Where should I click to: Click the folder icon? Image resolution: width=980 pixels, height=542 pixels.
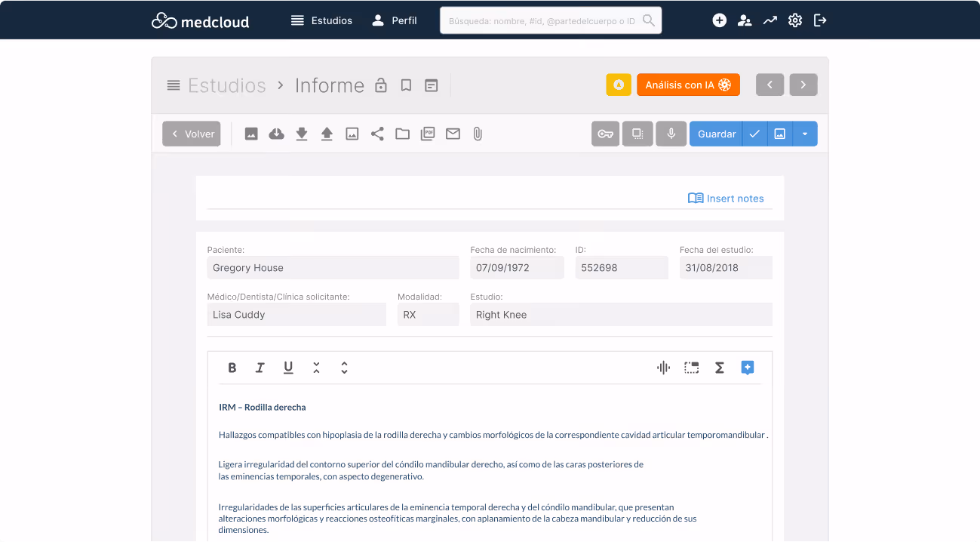(x=403, y=134)
